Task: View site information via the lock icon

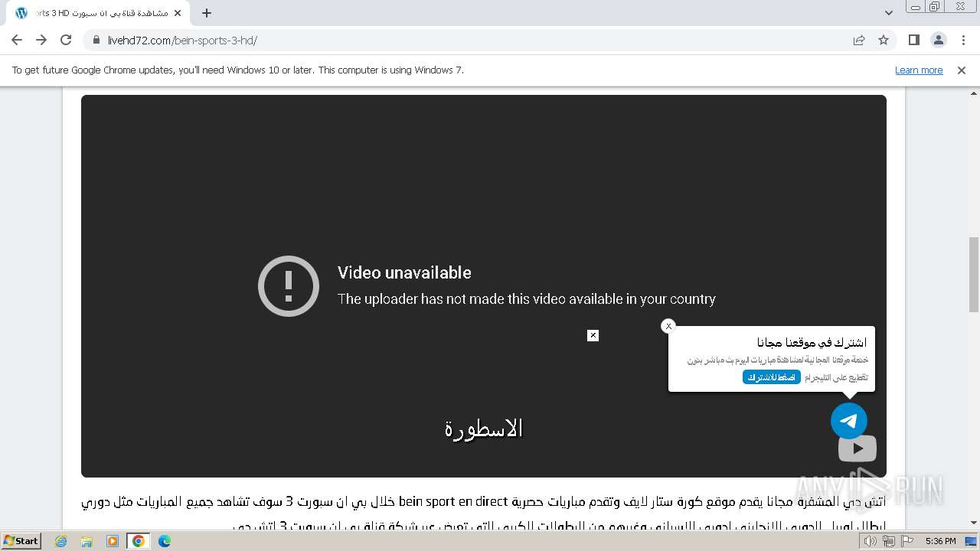Action: pyautogui.click(x=96, y=40)
